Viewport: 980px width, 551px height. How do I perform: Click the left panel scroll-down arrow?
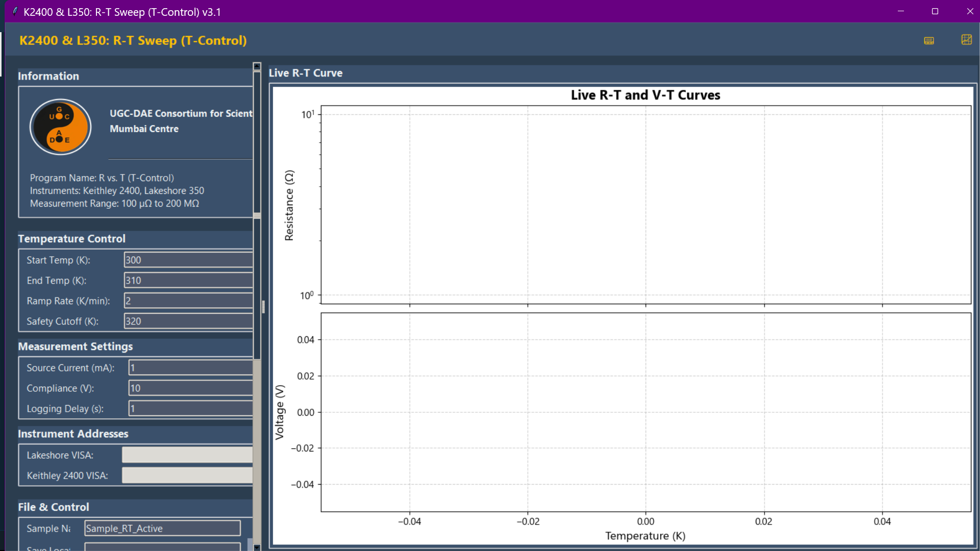(x=257, y=547)
